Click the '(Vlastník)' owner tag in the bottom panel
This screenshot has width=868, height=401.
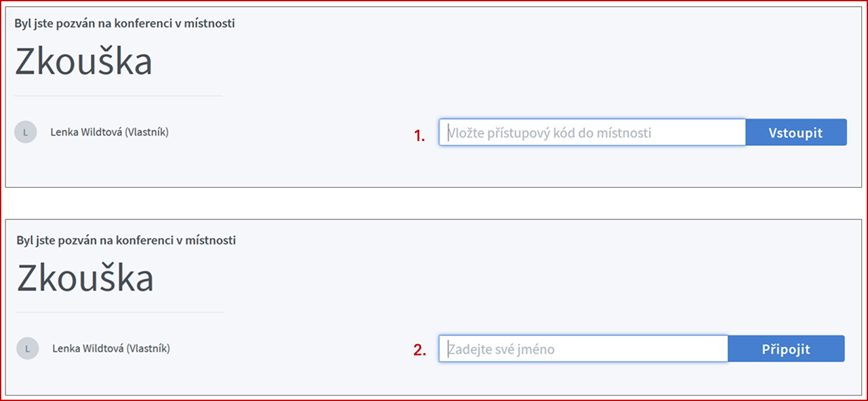[148, 349]
